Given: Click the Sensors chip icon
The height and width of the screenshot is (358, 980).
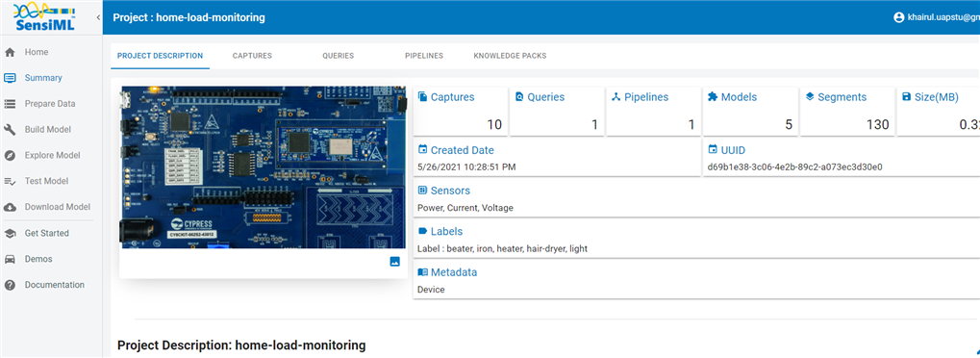Looking at the screenshot, I should tap(422, 191).
